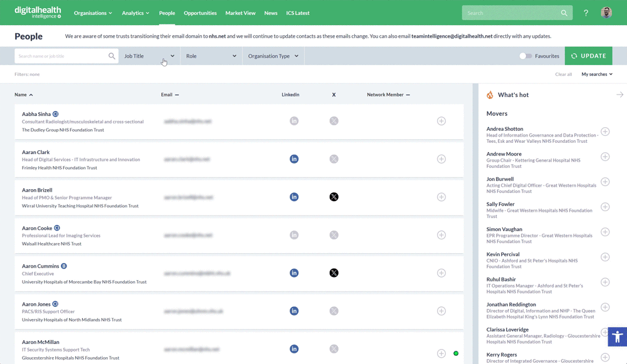The width and height of the screenshot is (627, 364).
Task: Collapse What's hot panel with arrow
Action: click(x=619, y=95)
